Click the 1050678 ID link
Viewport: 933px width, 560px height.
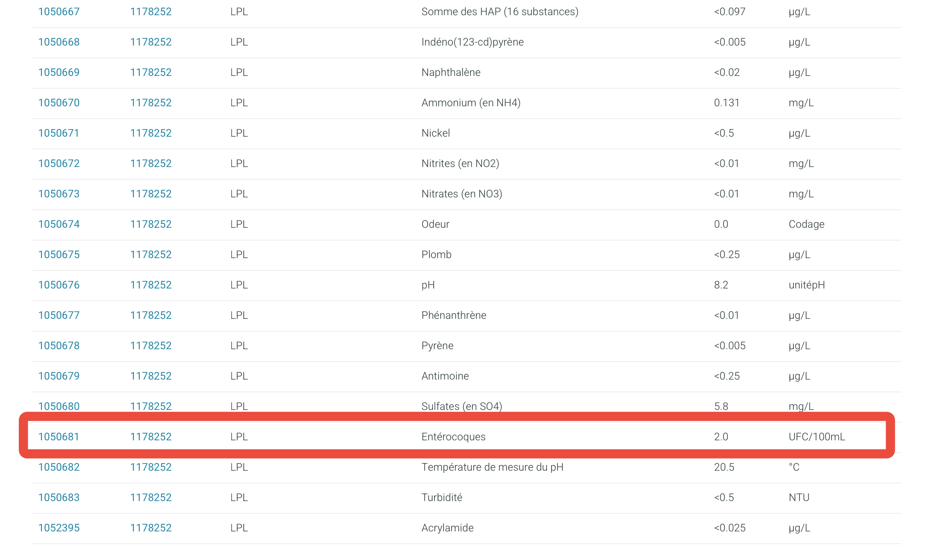(x=59, y=346)
